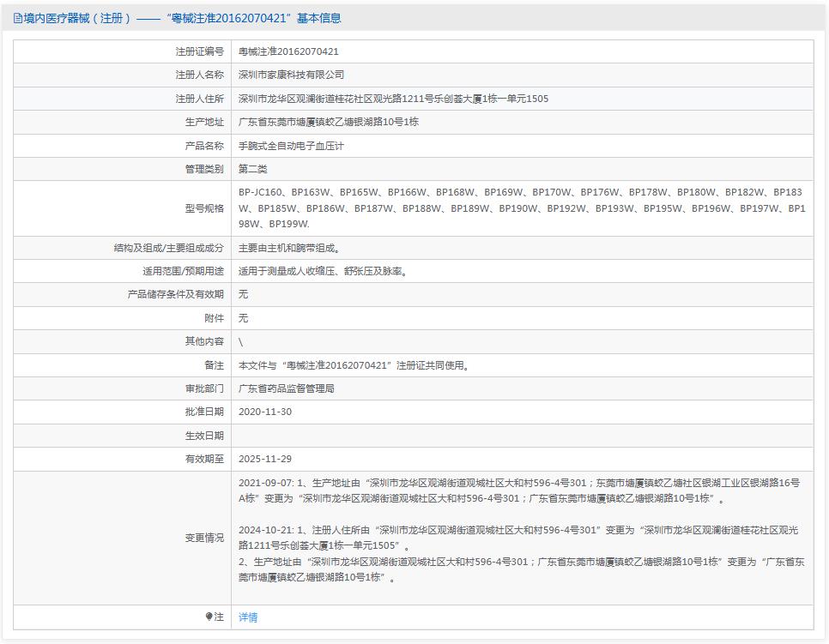Click the 变更情况 label
The image size is (829, 644).
(x=204, y=538)
